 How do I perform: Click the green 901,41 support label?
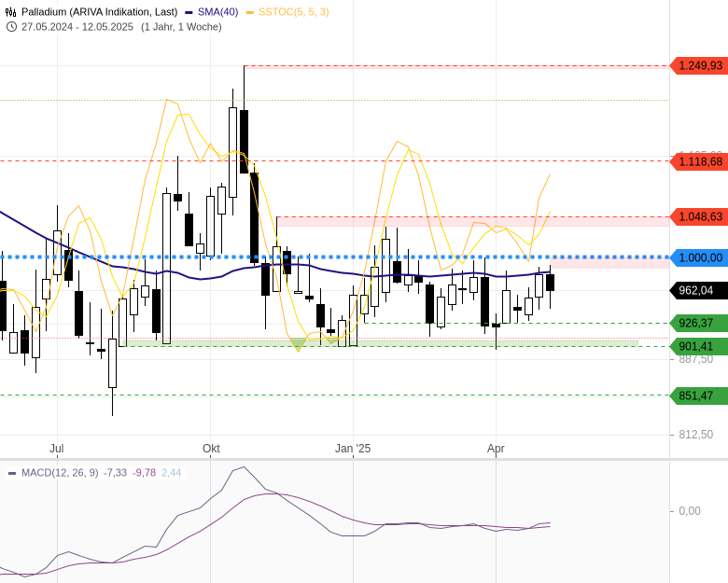[x=699, y=346]
